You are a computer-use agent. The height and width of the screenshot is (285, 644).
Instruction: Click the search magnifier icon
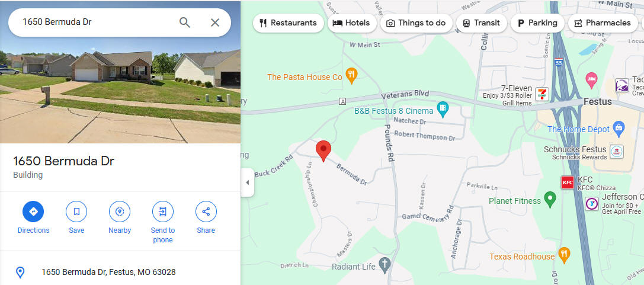(x=185, y=23)
